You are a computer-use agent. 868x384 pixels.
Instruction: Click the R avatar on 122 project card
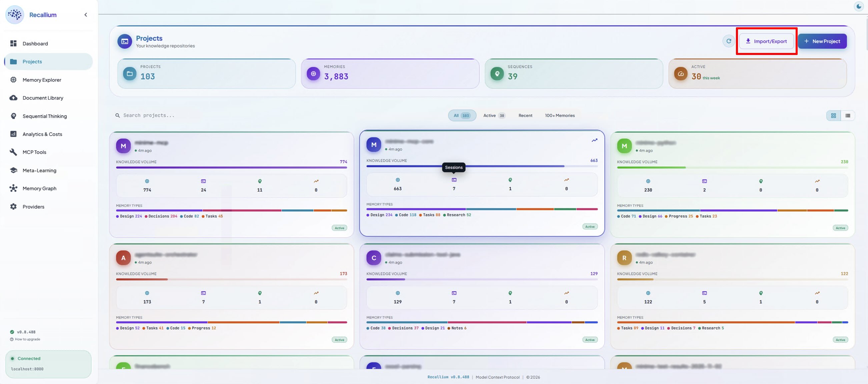click(x=624, y=258)
